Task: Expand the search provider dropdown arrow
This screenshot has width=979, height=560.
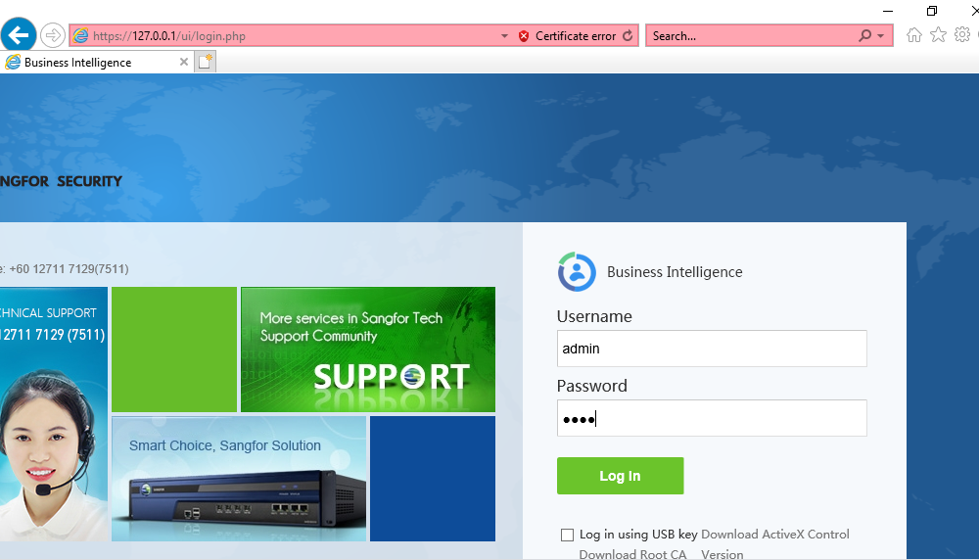Action: tap(881, 36)
